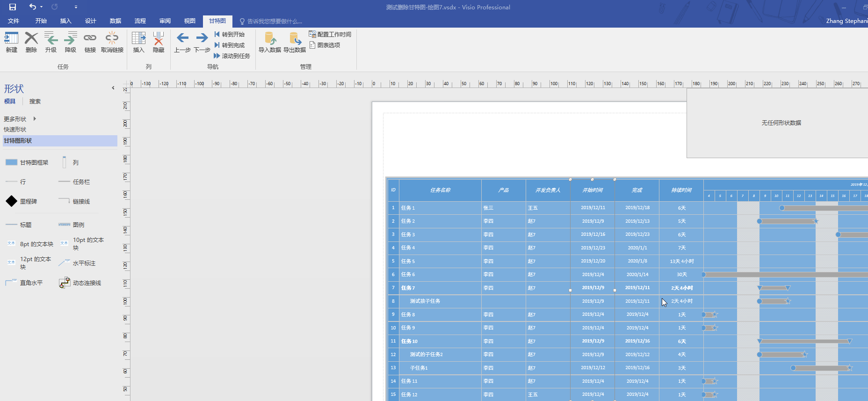This screenshot has height=401, width=868.
Task: Select the 任务 7 row name cell
Action: coord(440,288)
